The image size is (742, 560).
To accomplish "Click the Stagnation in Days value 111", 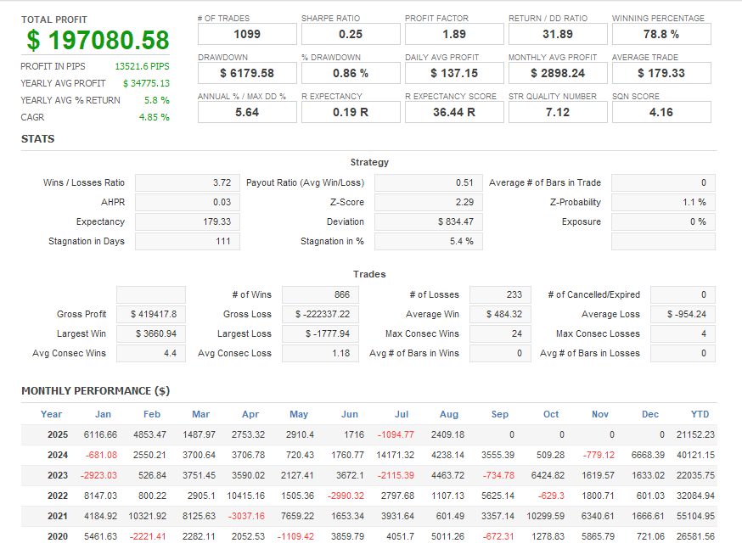I will [187, 242].
